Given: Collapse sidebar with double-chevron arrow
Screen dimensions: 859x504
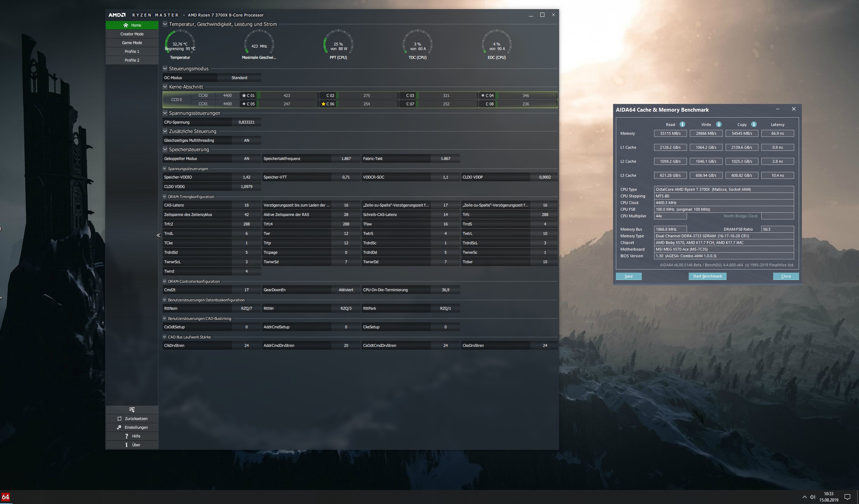Looking at the screenshot, I should [x=158, y=235].
